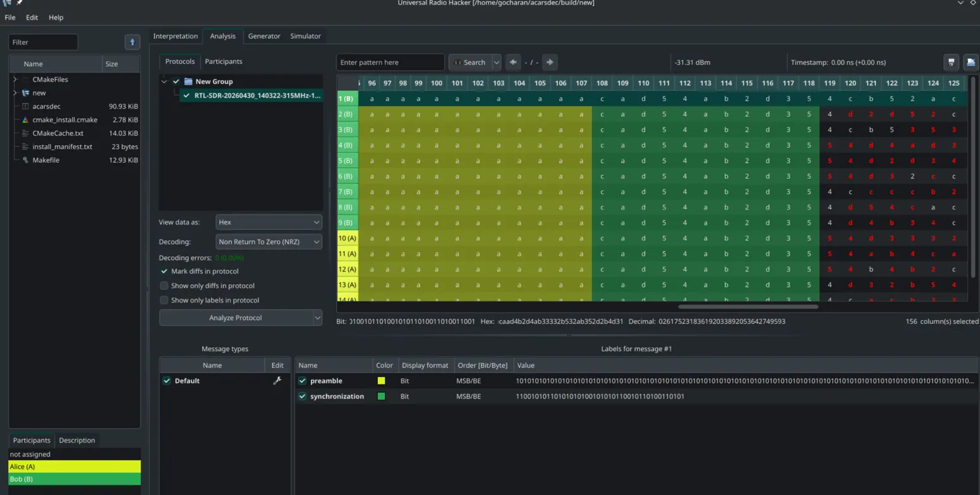980x495 pixels.
Task: Click column header 119
Action: 830,83
